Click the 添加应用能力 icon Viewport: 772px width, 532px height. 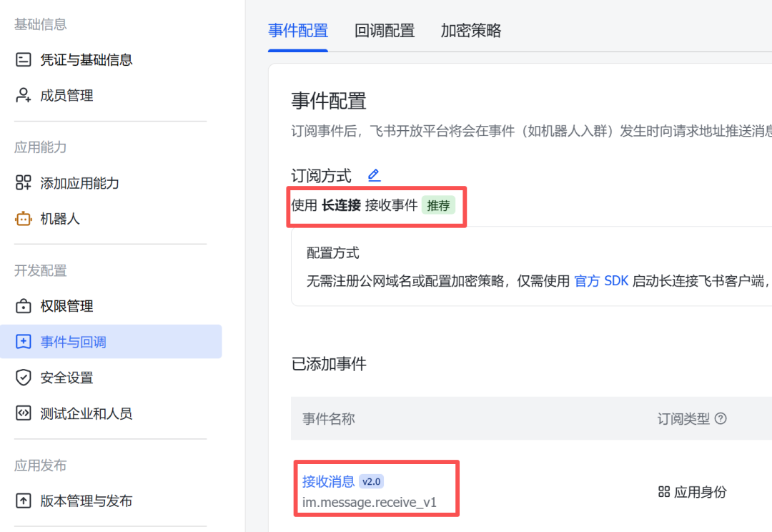22,183
